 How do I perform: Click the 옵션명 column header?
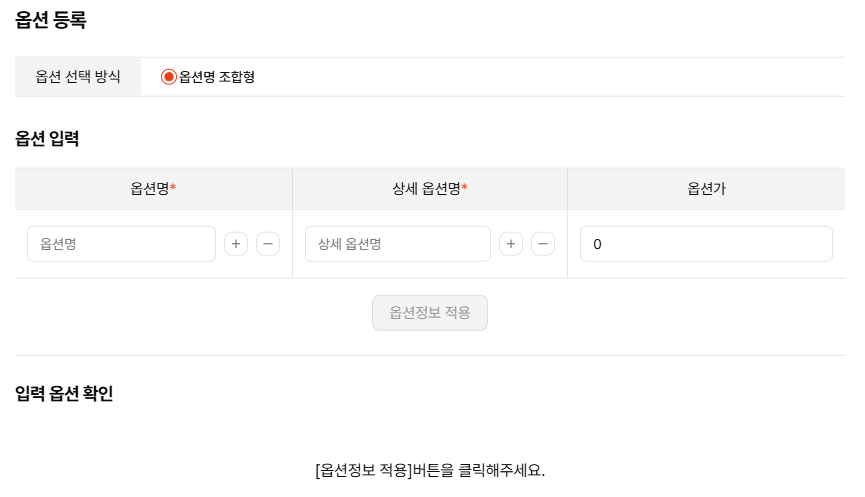click(x=149, y=189)
